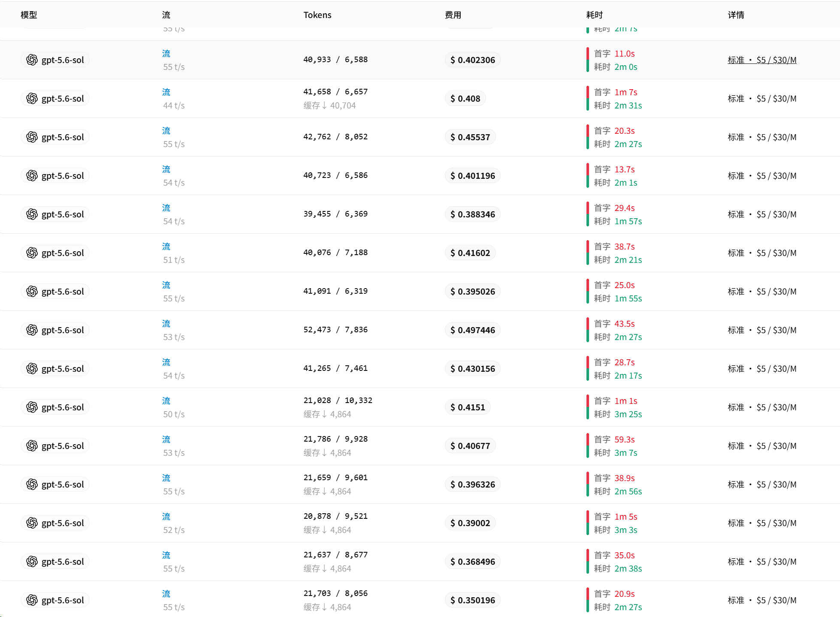Click the total duration 2m 56s
This screenshot has width=840, height=617.
tap(628, 491)
